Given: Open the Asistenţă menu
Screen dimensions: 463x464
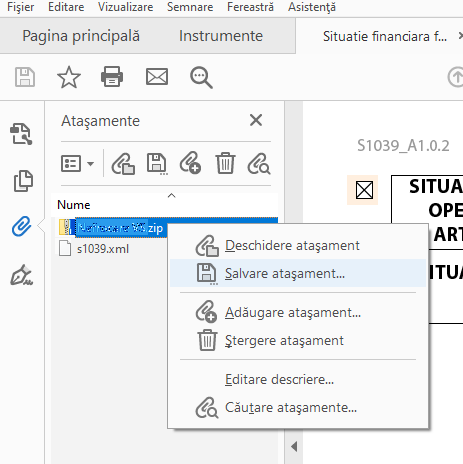Looking at the screenshot, I should (312, 7).
